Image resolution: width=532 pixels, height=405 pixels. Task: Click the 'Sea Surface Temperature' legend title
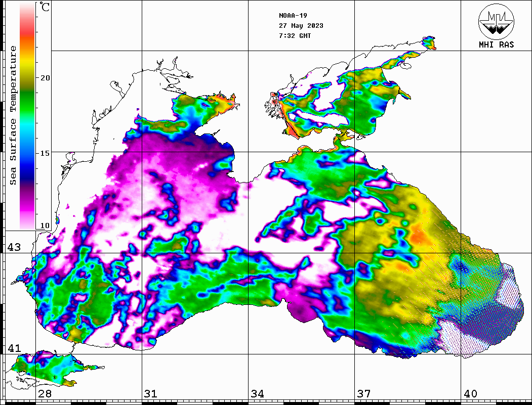click(x=13, y=115)
